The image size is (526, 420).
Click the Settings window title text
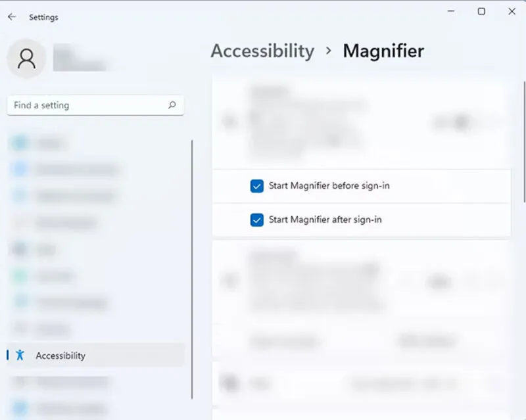click(43, 17)
